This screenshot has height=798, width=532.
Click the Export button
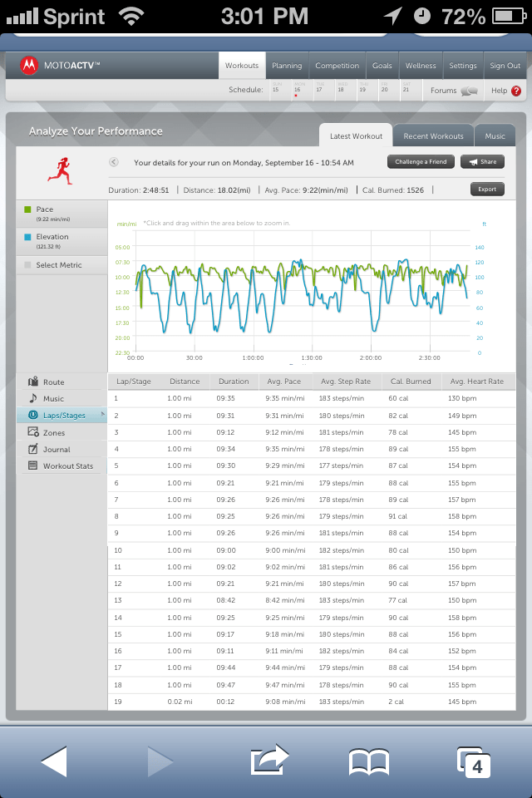pyautogui.click(x=487, y=190)
